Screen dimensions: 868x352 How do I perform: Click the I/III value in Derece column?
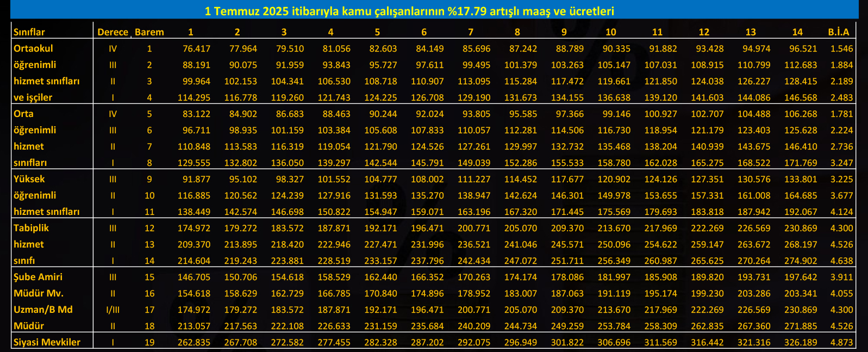click(113, 310)
